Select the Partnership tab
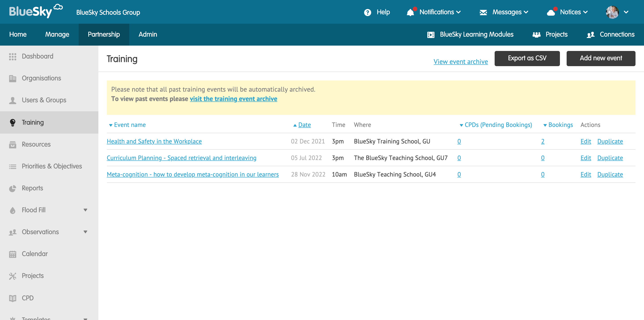The image size is (644, 320). pyautogui.click(x=104, y=34)
